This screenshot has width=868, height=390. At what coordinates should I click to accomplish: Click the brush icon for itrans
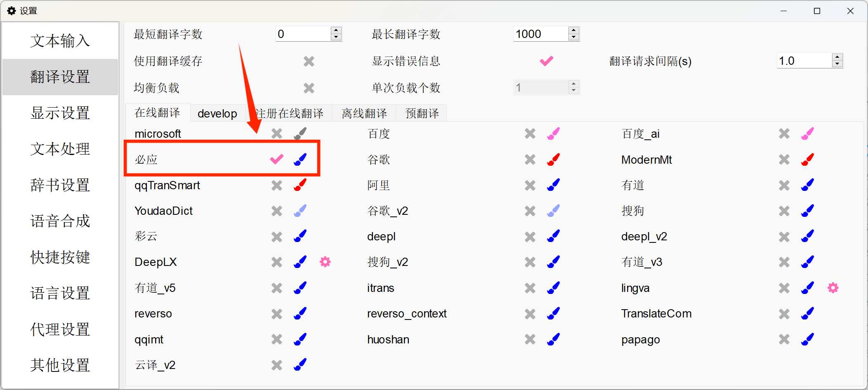pyautogui.click(x=554, y=288)
